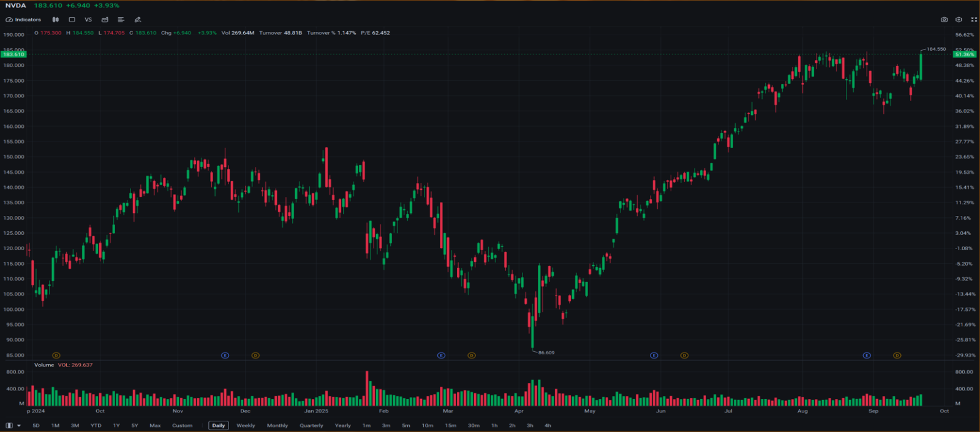The width and height of the screenshot is (980, 432).
Task: Click the dividend D marker in December 2024
Action: click(x=255, y=356)
